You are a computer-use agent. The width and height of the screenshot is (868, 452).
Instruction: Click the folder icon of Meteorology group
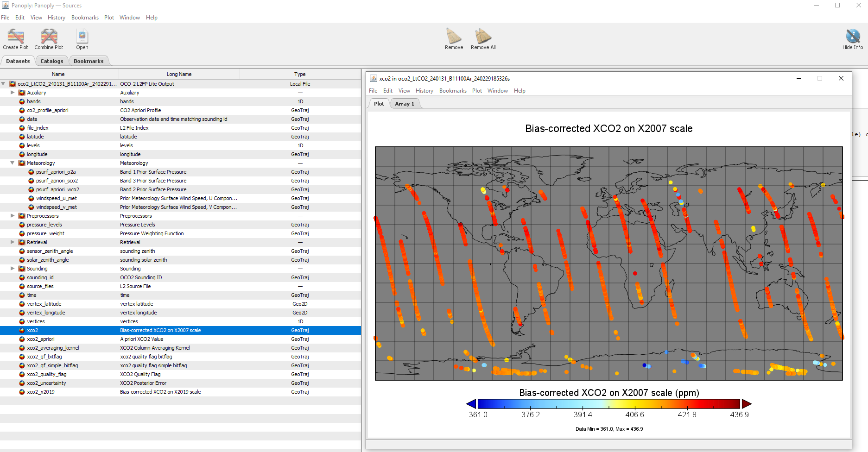pos(22,163)
